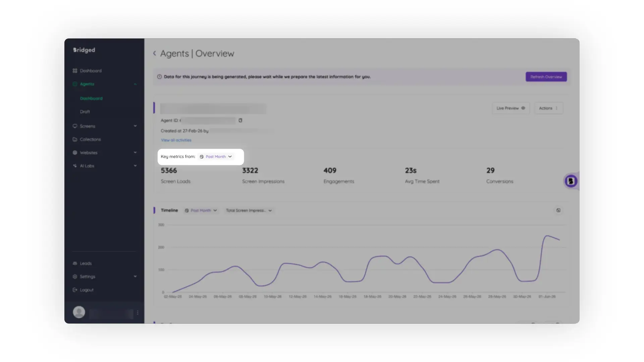Click the chart line peak near 01-Jun-26
Screen dimensions: 644x362
(547, 236)
